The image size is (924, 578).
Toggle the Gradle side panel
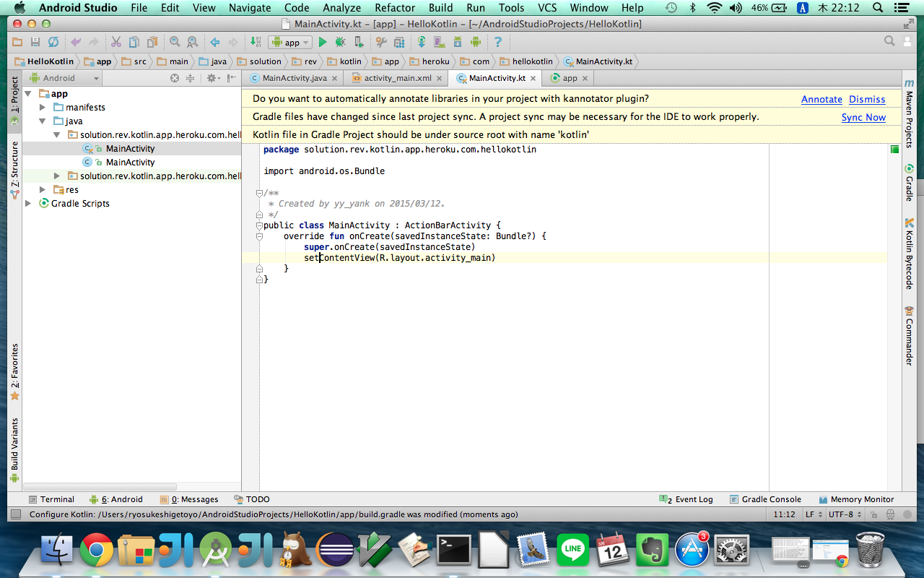[910, 183]
